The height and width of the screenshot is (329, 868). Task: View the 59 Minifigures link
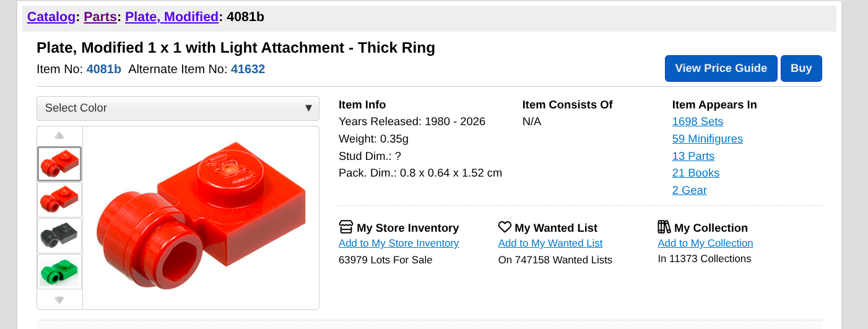point(708,139)
